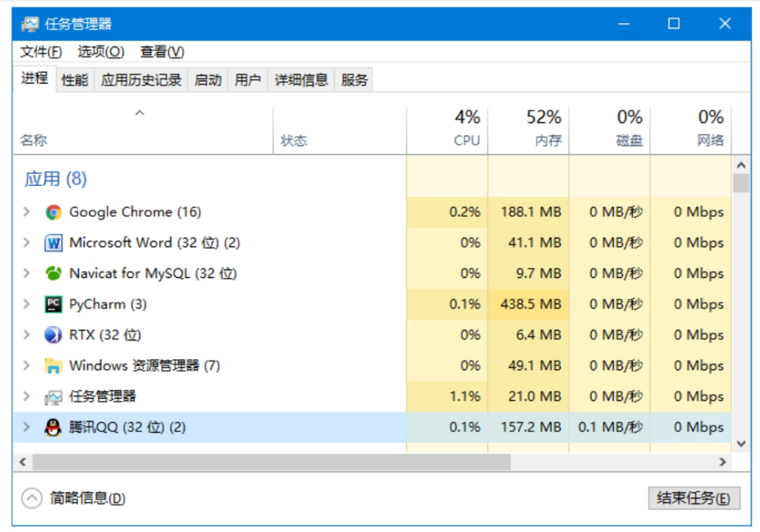This screenshot has height=532, width=760.
Task: Switch to the 应用历史记录 tab
Action: click(141, 80)
